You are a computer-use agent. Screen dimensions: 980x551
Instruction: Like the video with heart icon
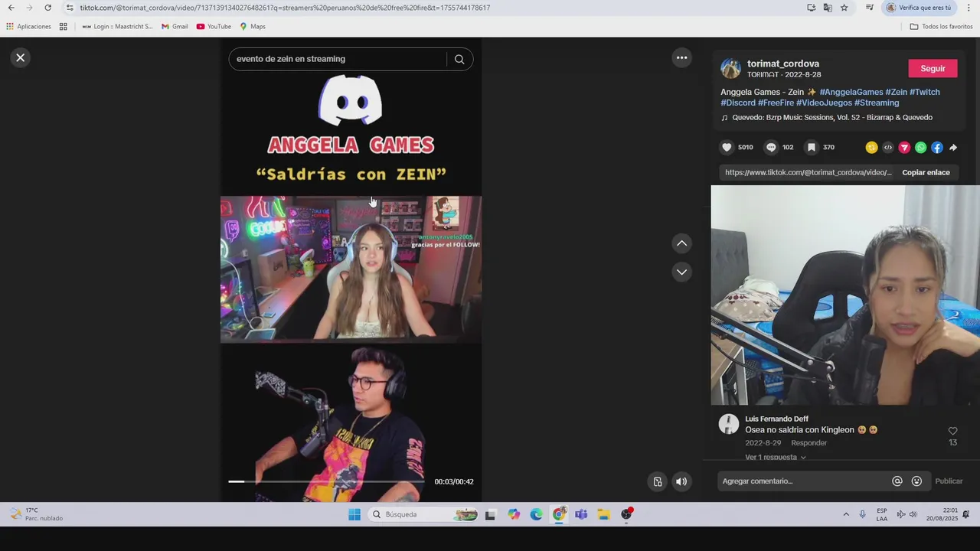pyautogui.click(x=727, y=147)
